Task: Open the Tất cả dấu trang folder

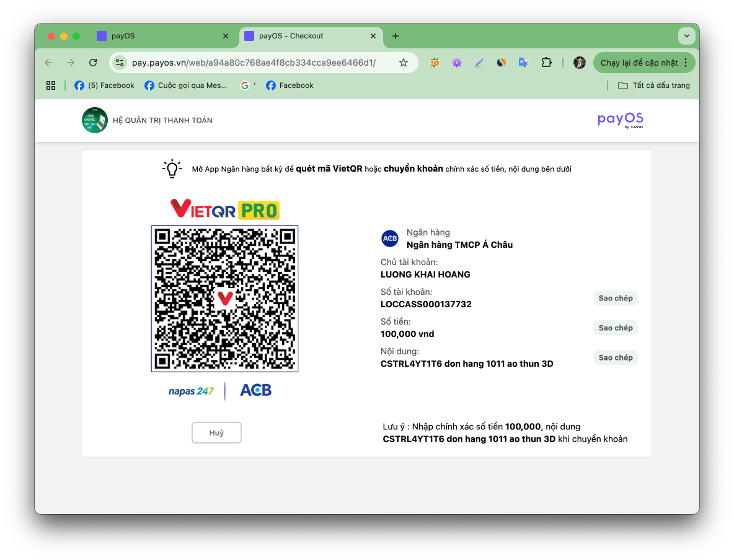Action: 654,85
